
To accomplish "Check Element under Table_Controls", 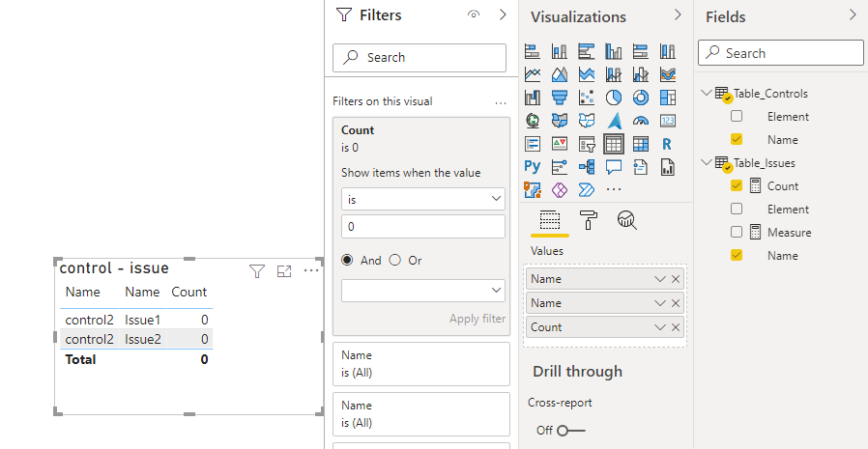I will tap(737, 116).
